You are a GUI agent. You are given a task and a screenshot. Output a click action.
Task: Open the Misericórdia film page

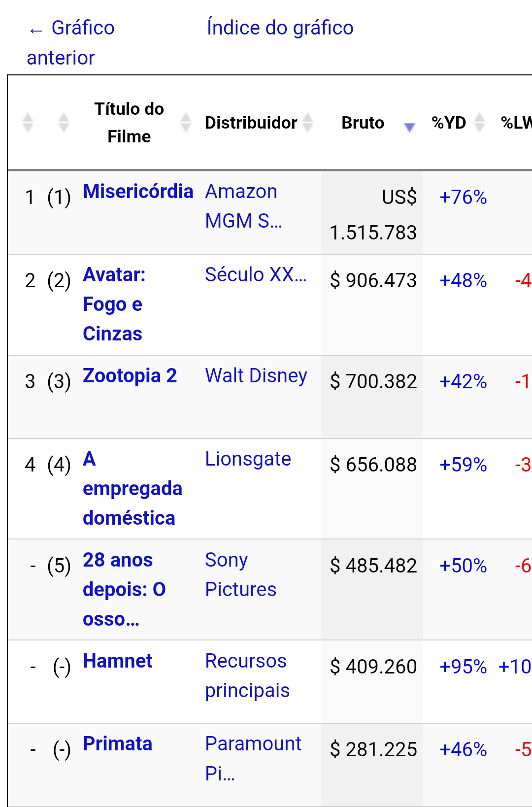click(x=138, y=191)
